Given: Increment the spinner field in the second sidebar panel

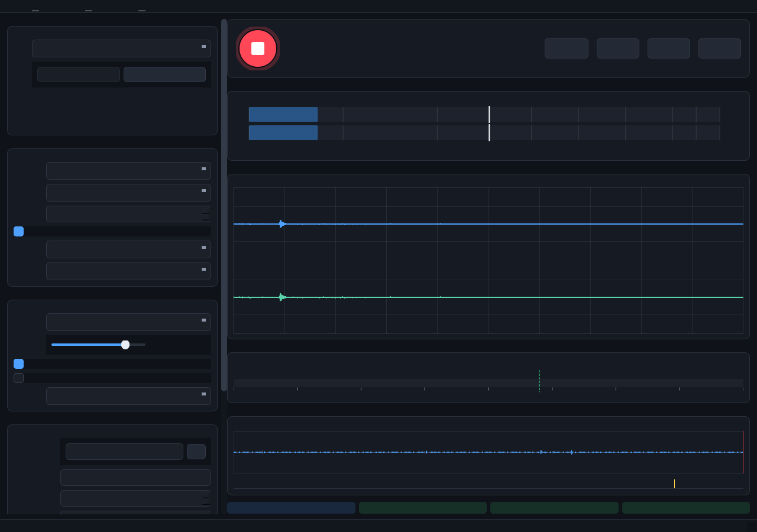Looking at the screenshot, I should pyautogui.click(x=206, y=210).
